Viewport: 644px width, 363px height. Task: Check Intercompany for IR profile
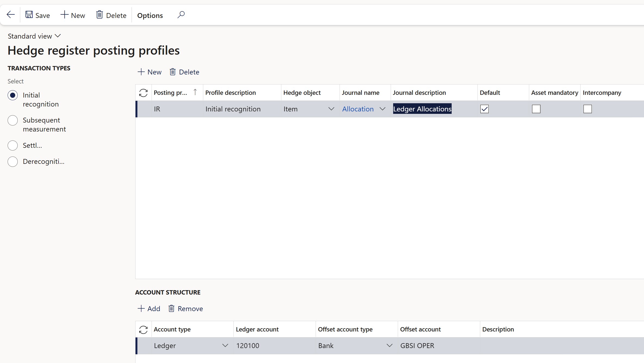(x=588, y=109)
